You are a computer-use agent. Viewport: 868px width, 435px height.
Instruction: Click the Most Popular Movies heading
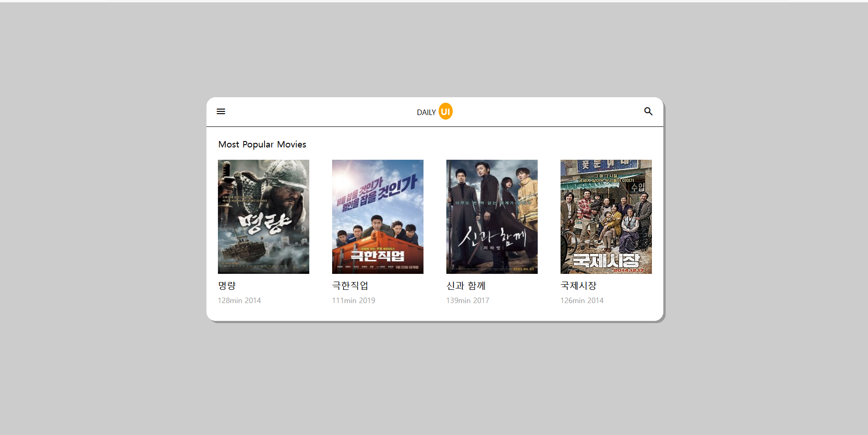pos(262,144)
